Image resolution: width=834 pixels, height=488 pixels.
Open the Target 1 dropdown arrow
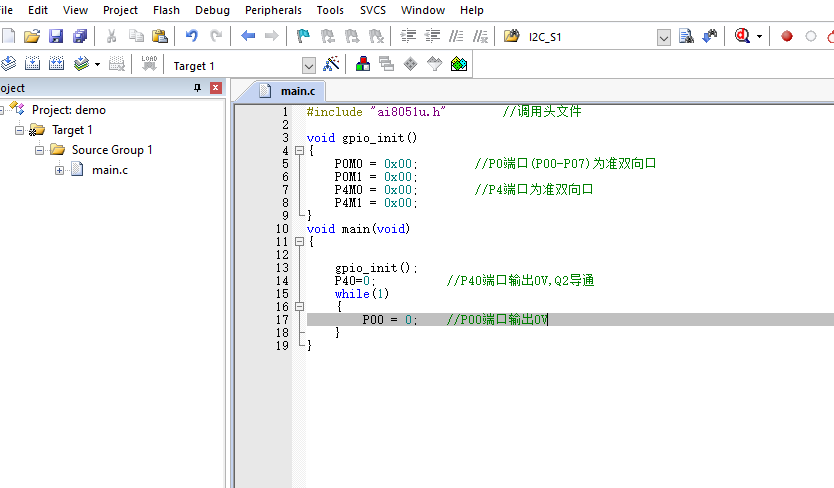308,65
